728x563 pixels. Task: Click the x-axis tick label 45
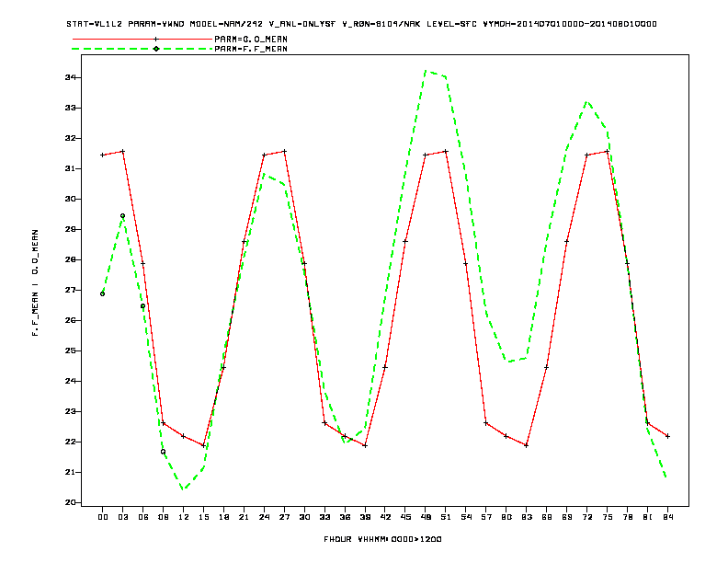pyautogui.click(x=405, y=517)
